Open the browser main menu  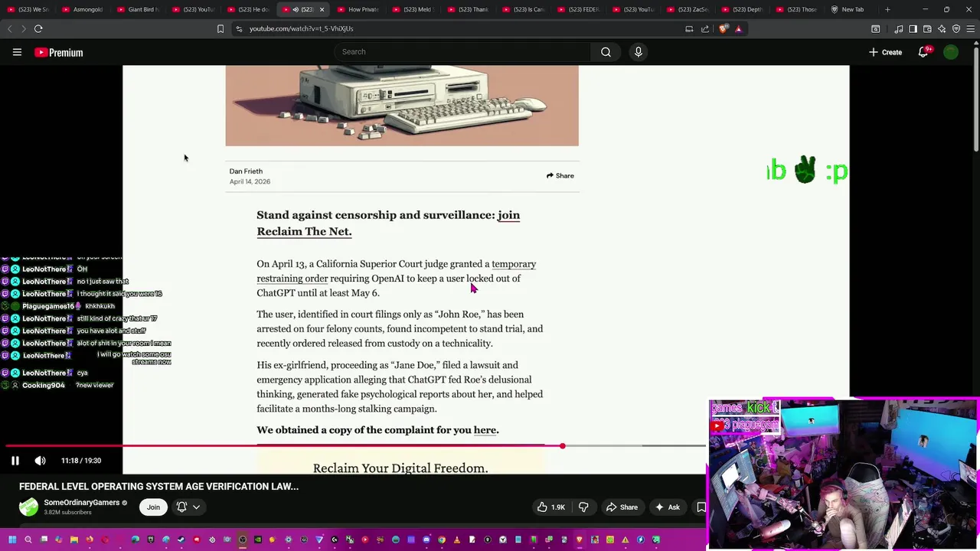click(x=971, y=29)
